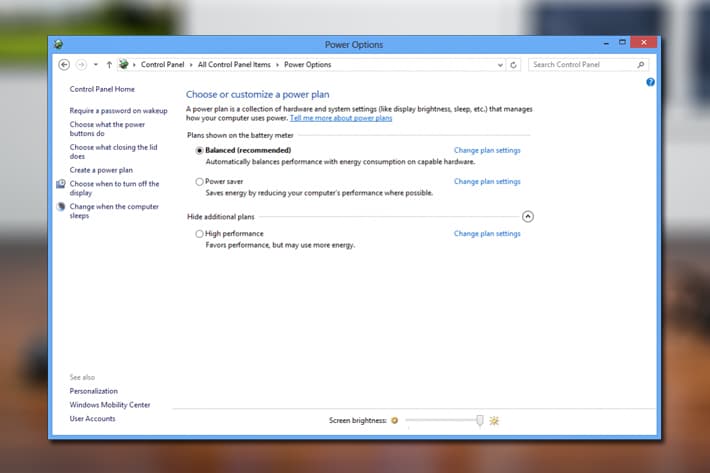Expand the chevron after Control Panel breadcrumb
This screenshot has width=710, height=473.
(191, 65)
